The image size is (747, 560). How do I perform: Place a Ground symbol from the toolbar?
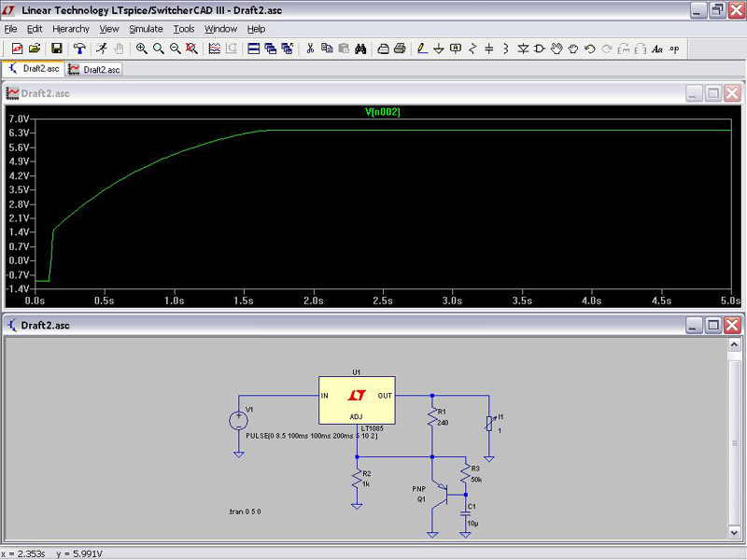(x=439, y=49)
